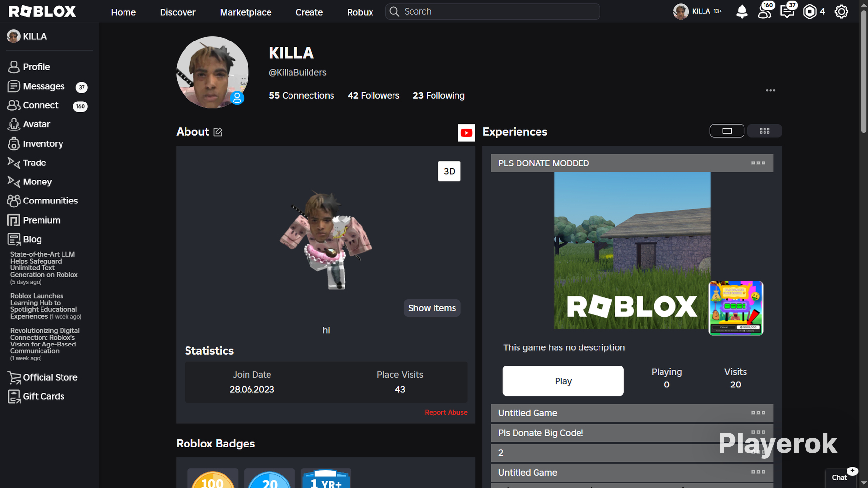
Task: Open the PLS DONATE MODDED game thumbnail
Action: [x=632, y=250]
